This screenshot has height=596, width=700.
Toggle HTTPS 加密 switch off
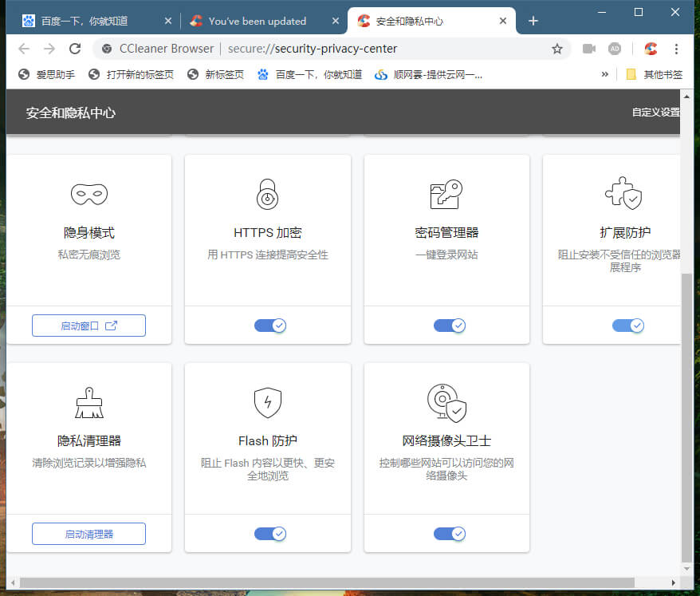click(270, 326)
